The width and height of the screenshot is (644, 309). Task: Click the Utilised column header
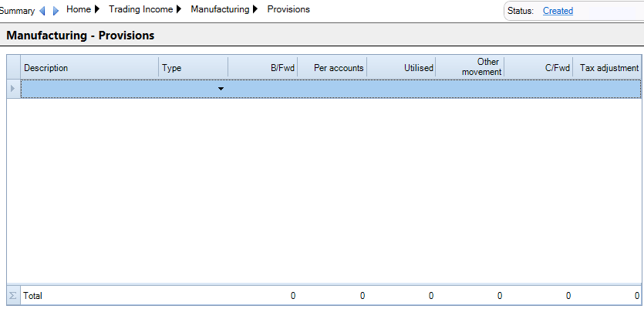point(401,68)
